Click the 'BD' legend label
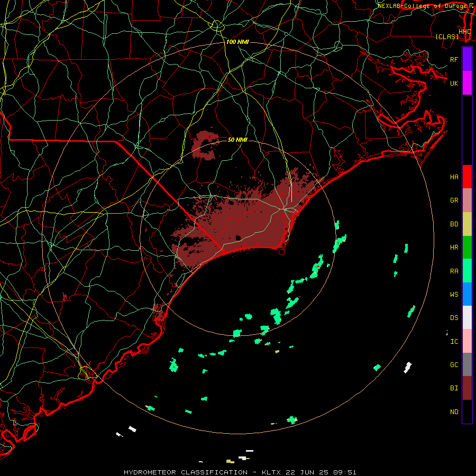This screenshot has height=476, width=476. pos(454,224)
